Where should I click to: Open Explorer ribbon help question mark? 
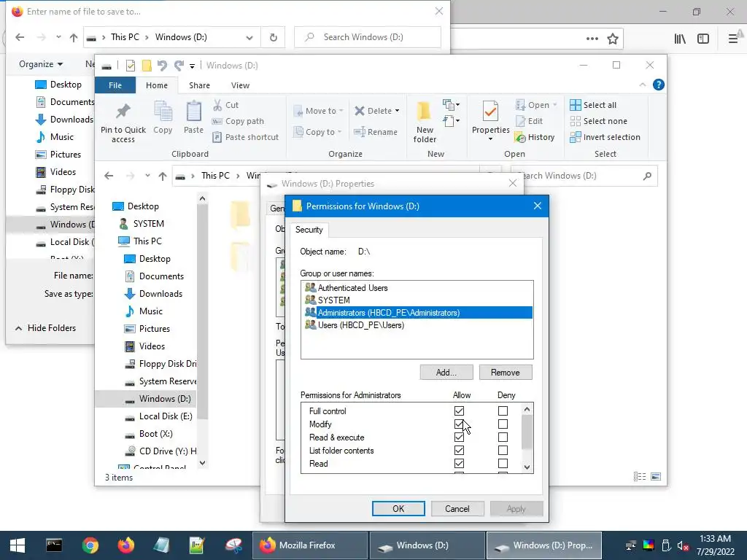tap(659, 85)
